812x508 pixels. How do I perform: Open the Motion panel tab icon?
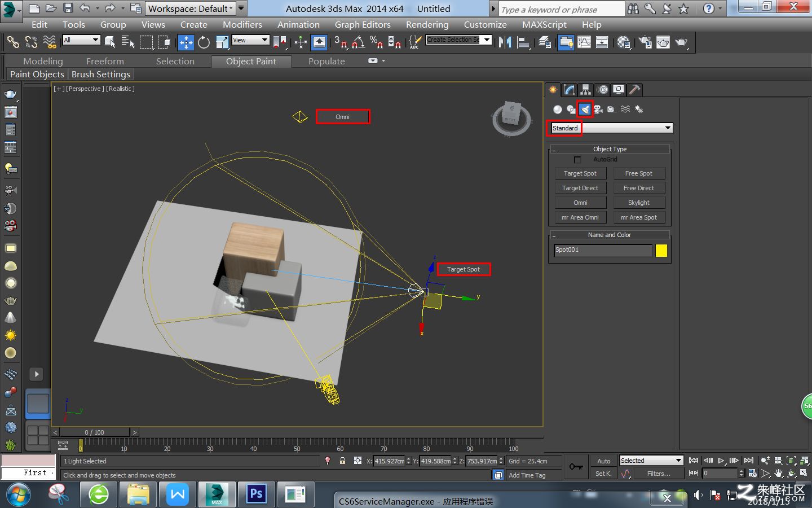pyautogui.click(x=602, y=90)
